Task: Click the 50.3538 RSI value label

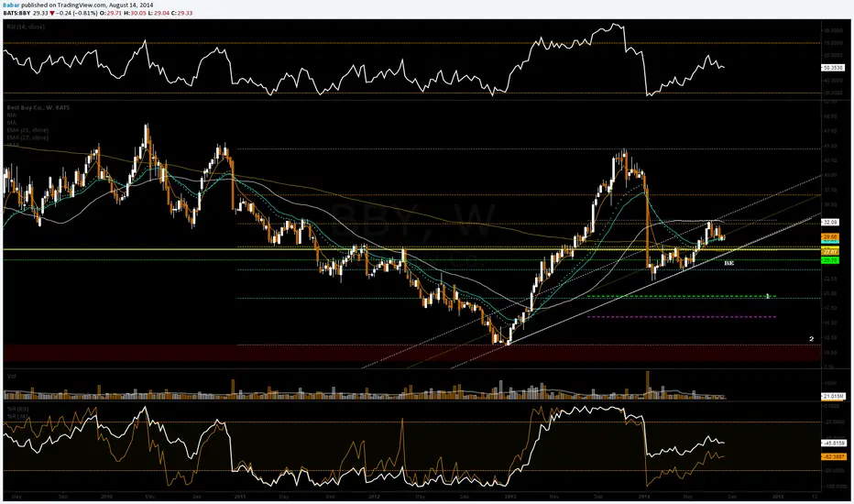Action: 832,68
